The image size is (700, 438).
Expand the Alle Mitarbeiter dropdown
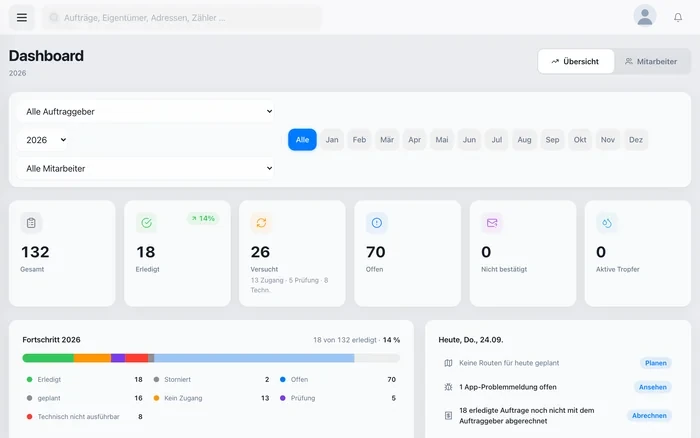(146, 169)
